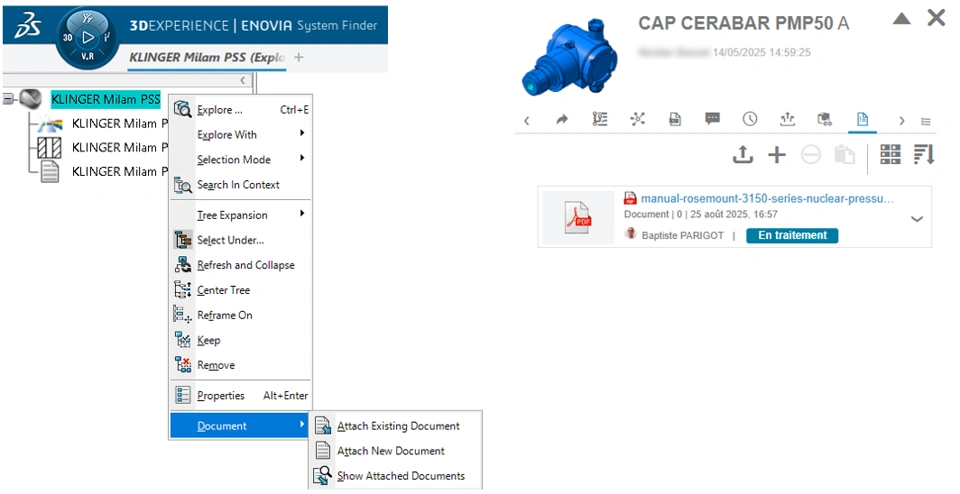Open the tab list menu icon
960x494 pixels.
pyautogui.click(x=926, y=121)
